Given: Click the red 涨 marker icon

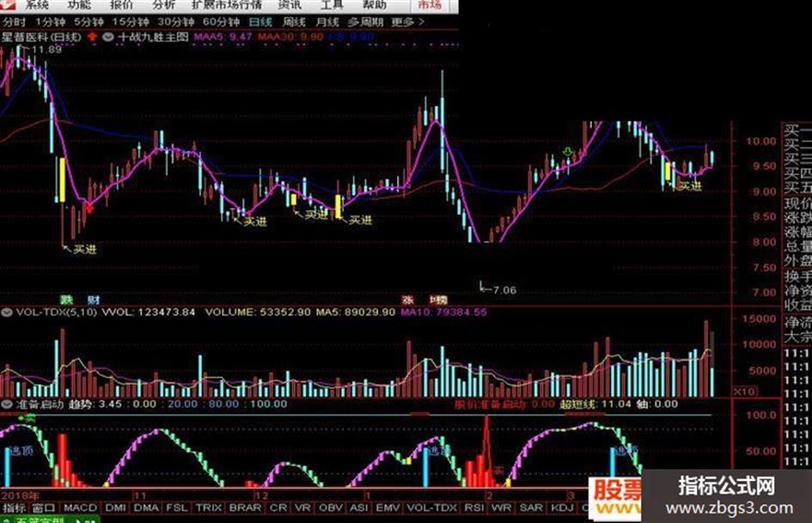Looking at the screenshot, I should pos(408,300).
